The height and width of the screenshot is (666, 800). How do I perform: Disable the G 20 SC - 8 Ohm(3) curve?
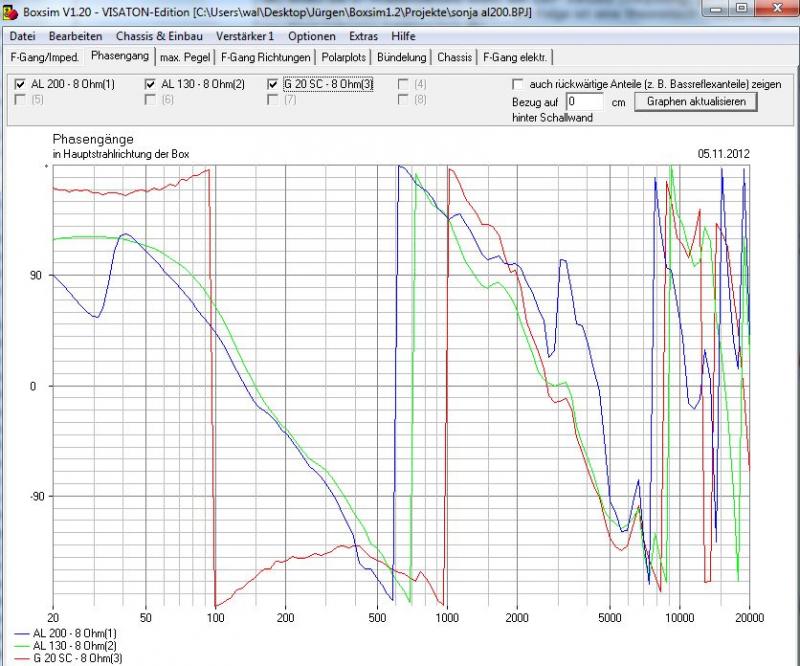pos(274,84)
